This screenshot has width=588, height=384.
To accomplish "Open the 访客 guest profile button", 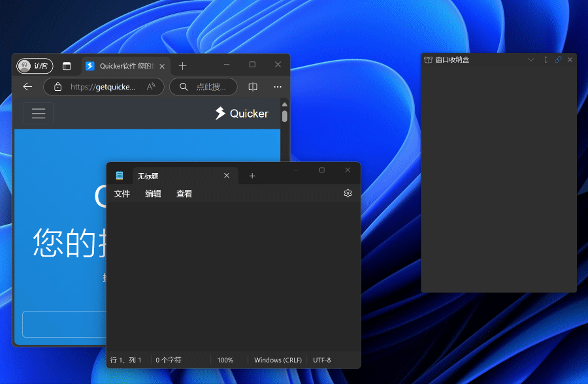I will pyautogui.click(x=35, y=66).
